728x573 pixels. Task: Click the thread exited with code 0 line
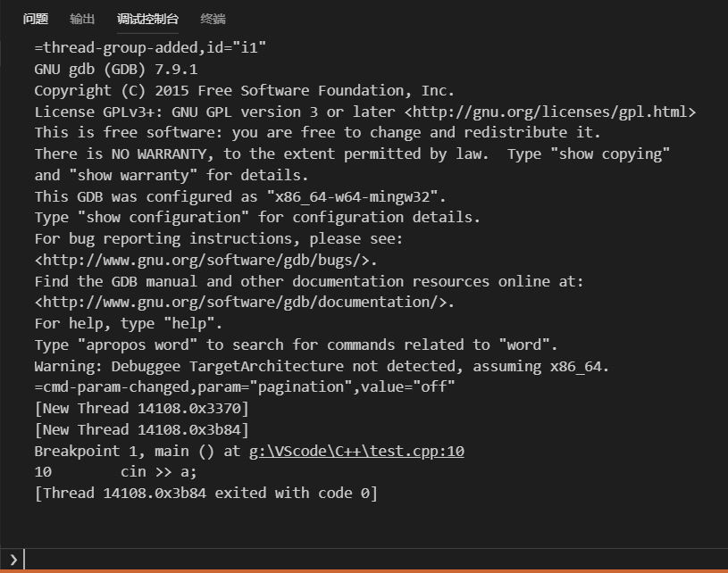[x=204, y=493]
